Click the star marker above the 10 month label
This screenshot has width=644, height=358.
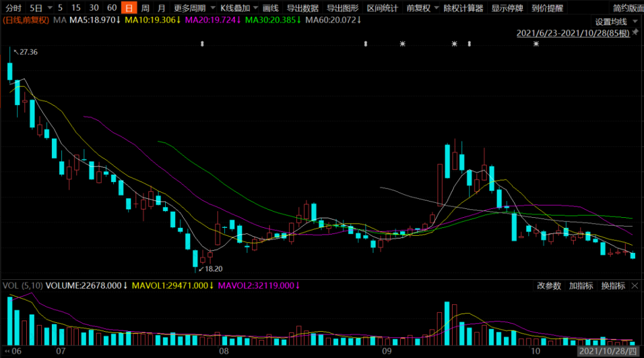click(536, 44)
